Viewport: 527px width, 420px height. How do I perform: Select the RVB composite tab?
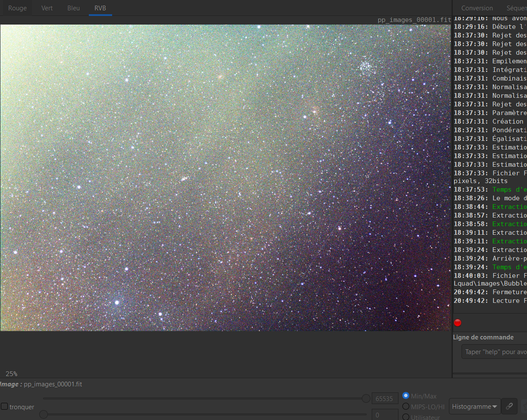point(100,8)
